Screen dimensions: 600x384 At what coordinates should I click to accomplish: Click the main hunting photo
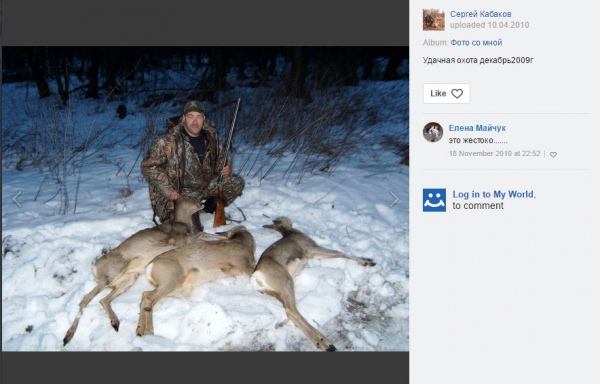[x=205, y=199]
